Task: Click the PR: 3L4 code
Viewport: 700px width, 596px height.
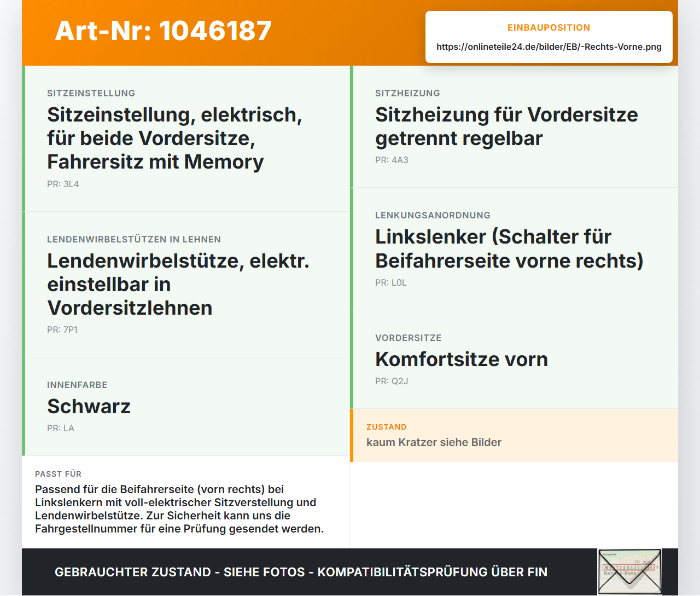Action: [63, 184]
